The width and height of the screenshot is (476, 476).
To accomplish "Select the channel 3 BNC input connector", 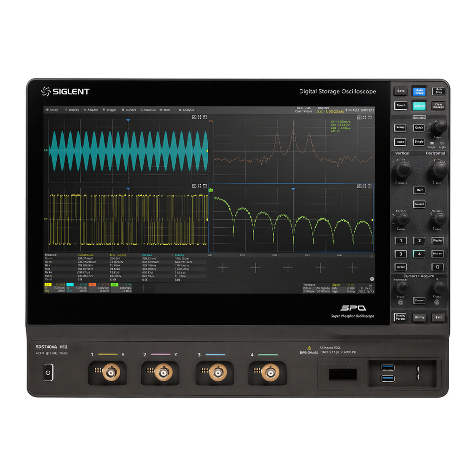I will (218, 372).
